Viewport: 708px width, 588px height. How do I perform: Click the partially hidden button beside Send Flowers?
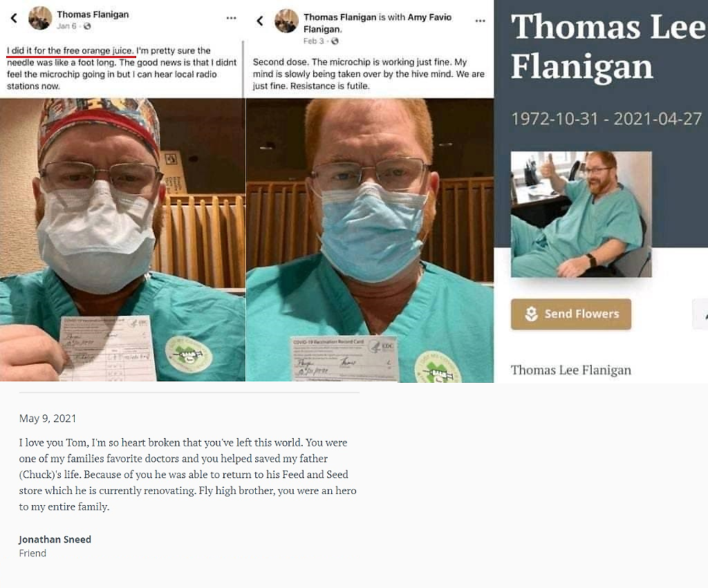point(700,314)
